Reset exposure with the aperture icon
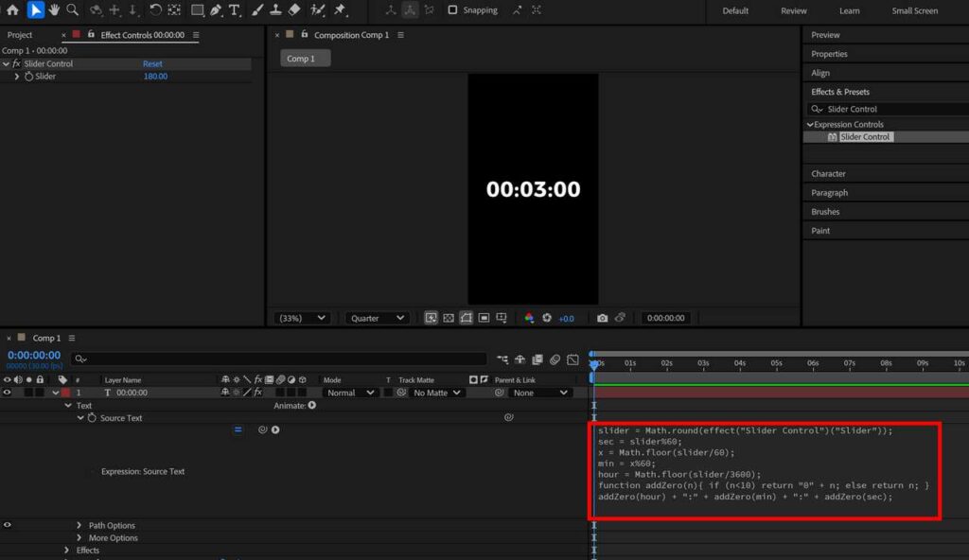The width and height of the screenshot is (969, 560). point(547,318)
